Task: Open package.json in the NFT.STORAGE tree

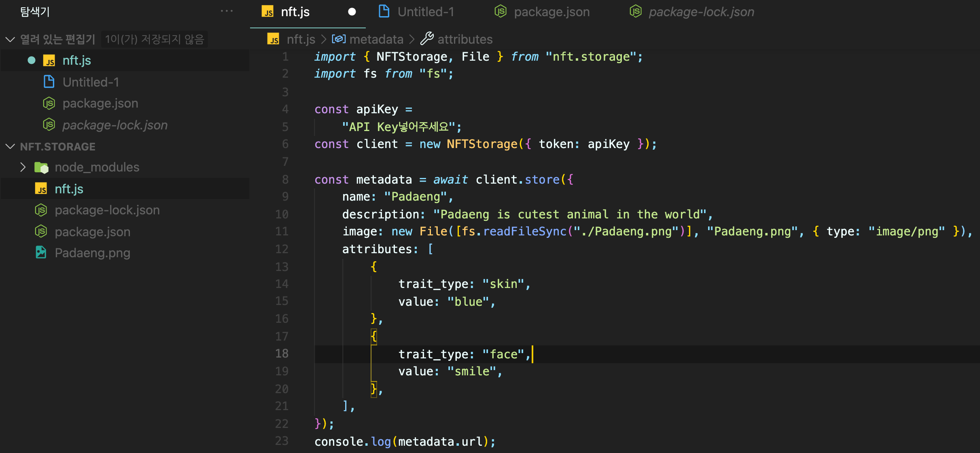Action: pyautogui.click(x=92, y=232)
